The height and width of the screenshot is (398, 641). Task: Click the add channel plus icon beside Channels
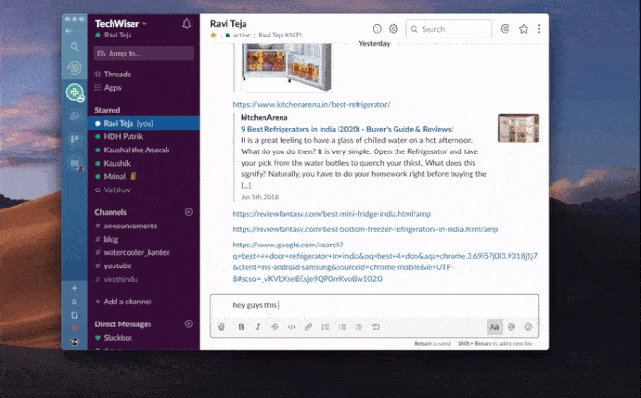click(188, 212)
